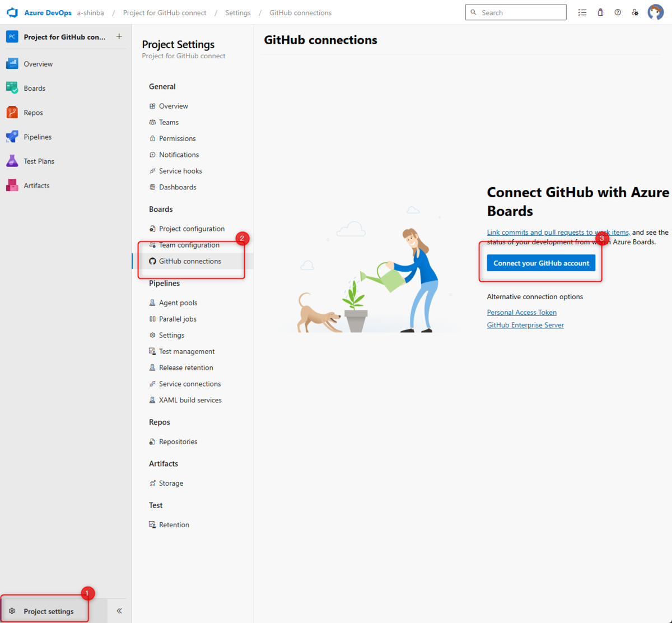Open pipeline Settings page
Image resolution: width=672 pixels, height=623 pixels.
pyautogui.click(x=171, y=335)
